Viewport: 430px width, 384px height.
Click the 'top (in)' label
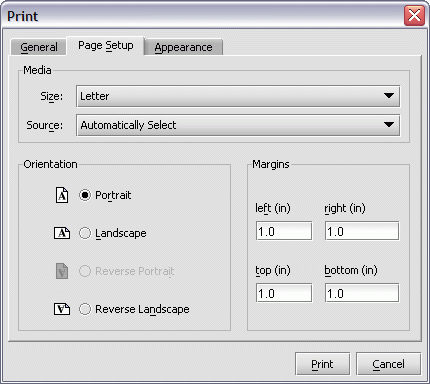273,270
